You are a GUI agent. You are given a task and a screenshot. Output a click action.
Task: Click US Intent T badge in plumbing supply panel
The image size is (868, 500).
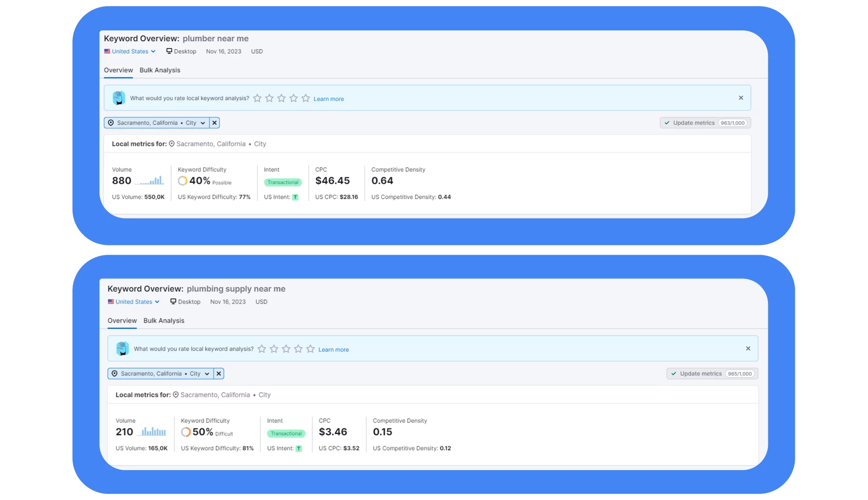(x=299, y=448)
